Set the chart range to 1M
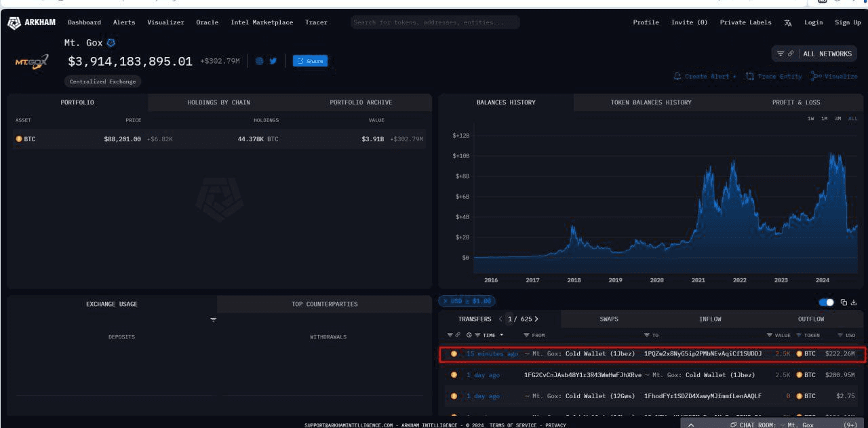This screenshot has height=428, width=868. coord(824,119)
